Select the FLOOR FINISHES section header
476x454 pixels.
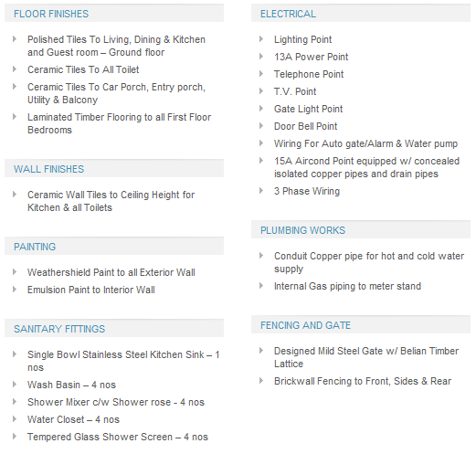click(114, 14)
